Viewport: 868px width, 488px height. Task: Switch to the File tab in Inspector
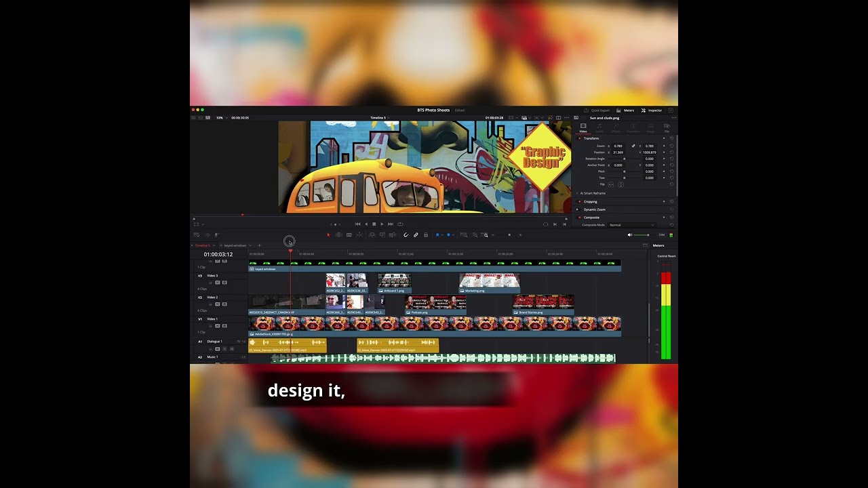pos(667,127)
